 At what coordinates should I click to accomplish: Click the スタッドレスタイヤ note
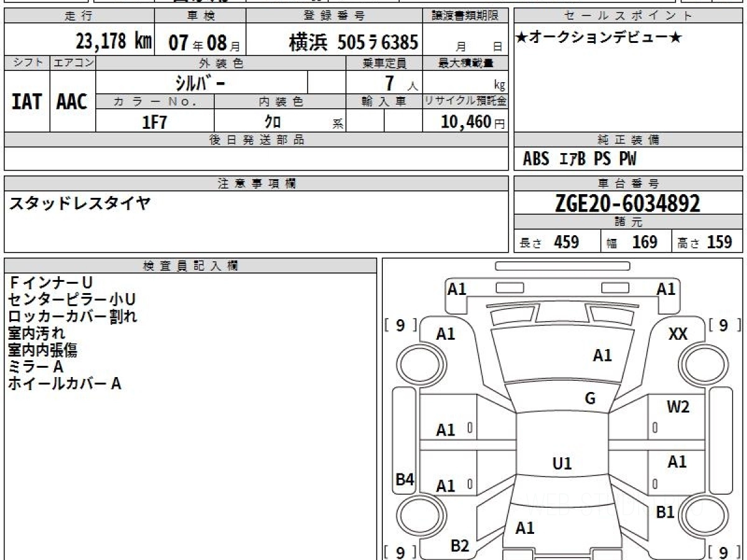pos(79,203)
